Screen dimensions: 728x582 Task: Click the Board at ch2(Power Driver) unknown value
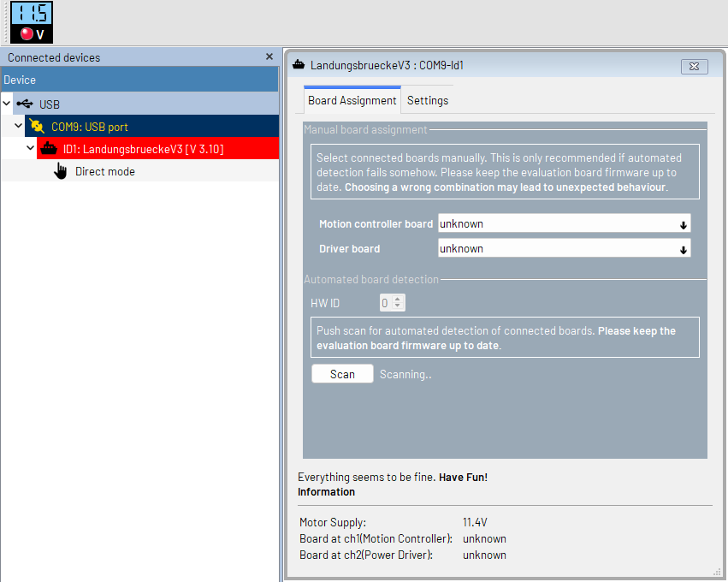(x=484, y=555)
